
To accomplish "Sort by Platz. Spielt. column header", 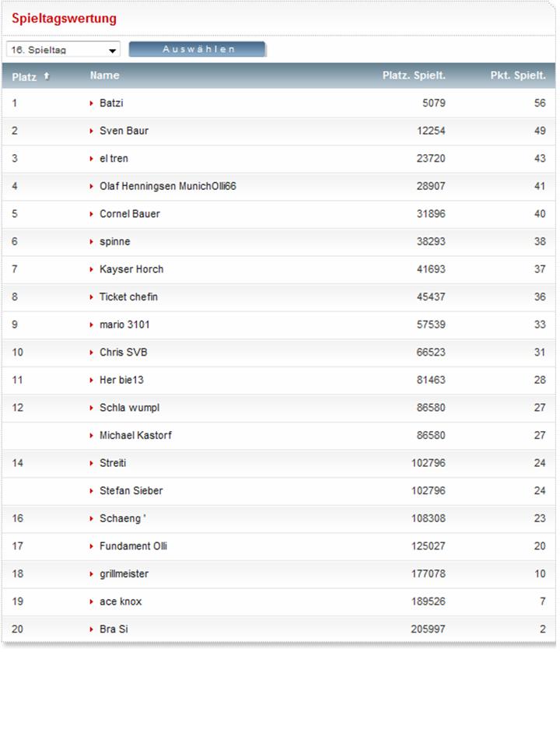I will click(414, 75).
